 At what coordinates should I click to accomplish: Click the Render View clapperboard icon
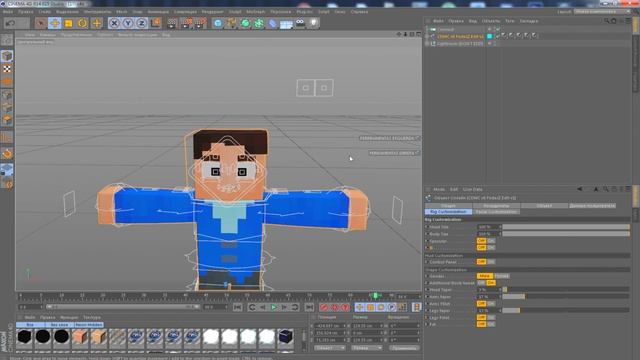pos(172,23)
